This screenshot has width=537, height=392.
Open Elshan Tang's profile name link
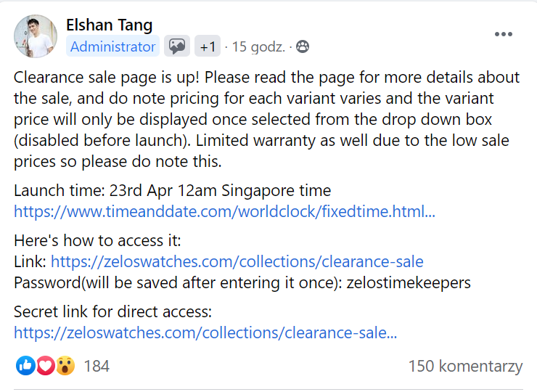(x=109, y=25)
